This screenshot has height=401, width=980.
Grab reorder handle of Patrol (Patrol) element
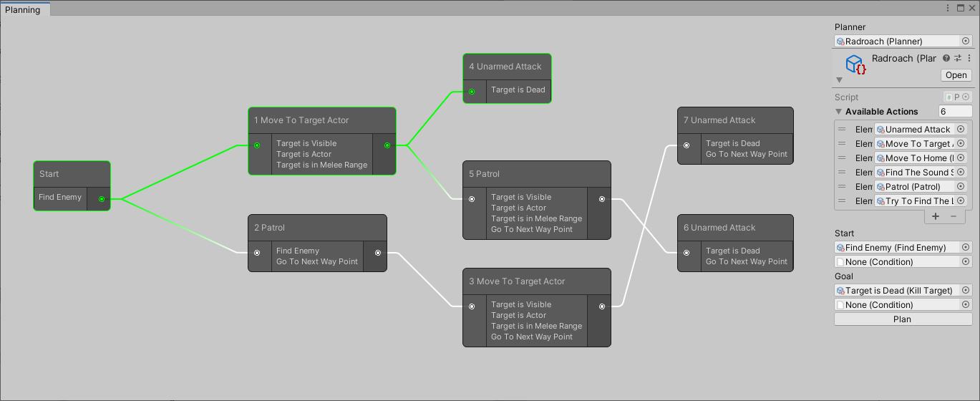tap(842, 187)
